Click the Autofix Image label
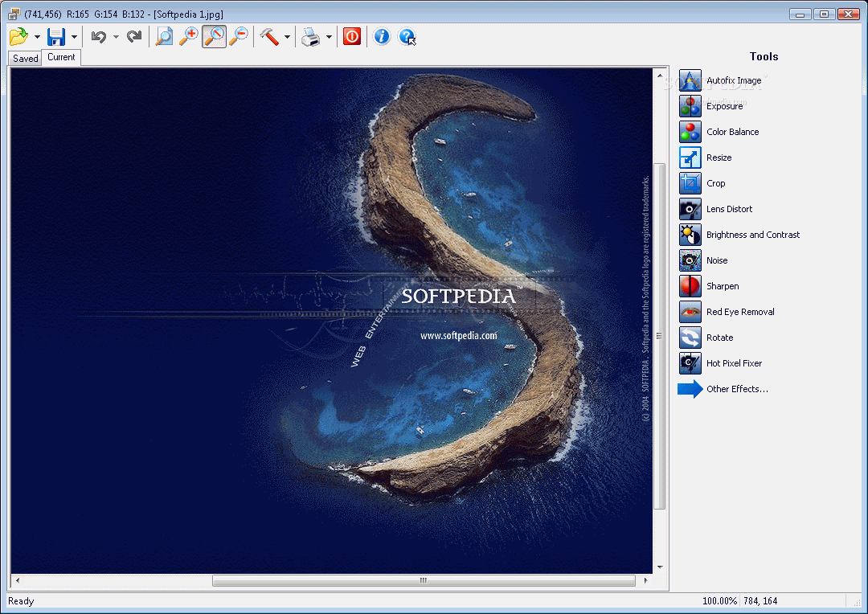Image resolution: width=868 pixels, height=614 pixels. [734, 81]
